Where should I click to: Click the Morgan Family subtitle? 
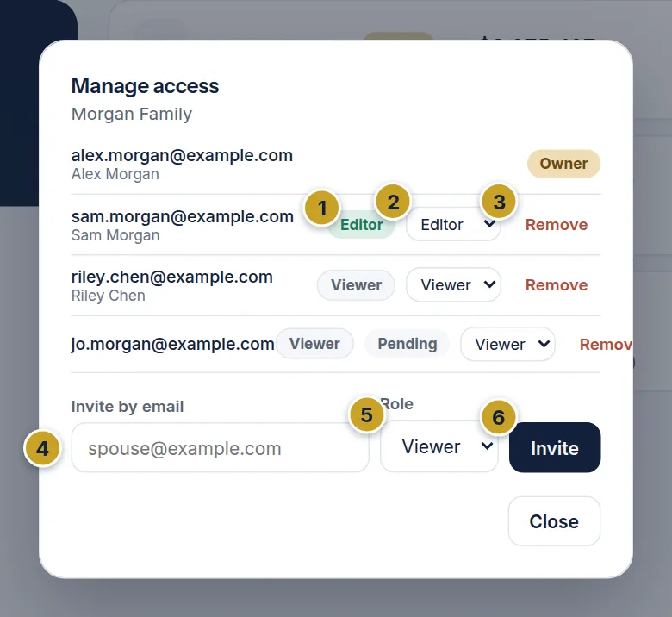click(132, 114)
